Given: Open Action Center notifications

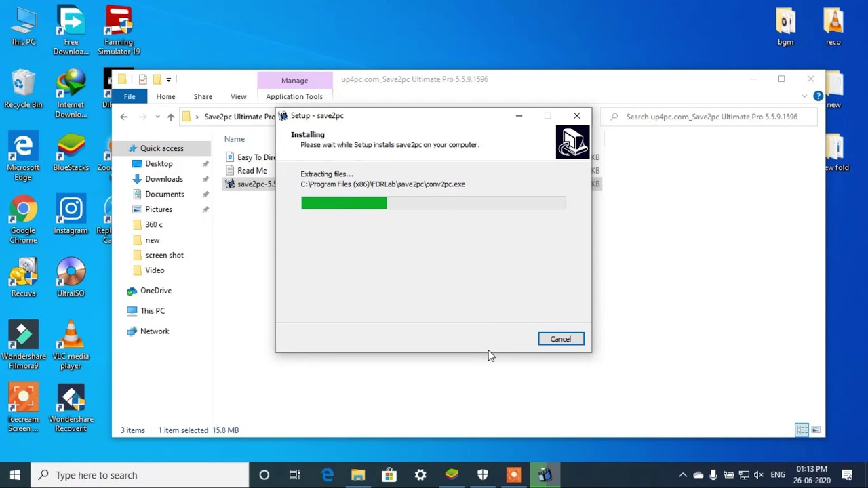Looking at the screenshot, I should (x=847, y=475).
